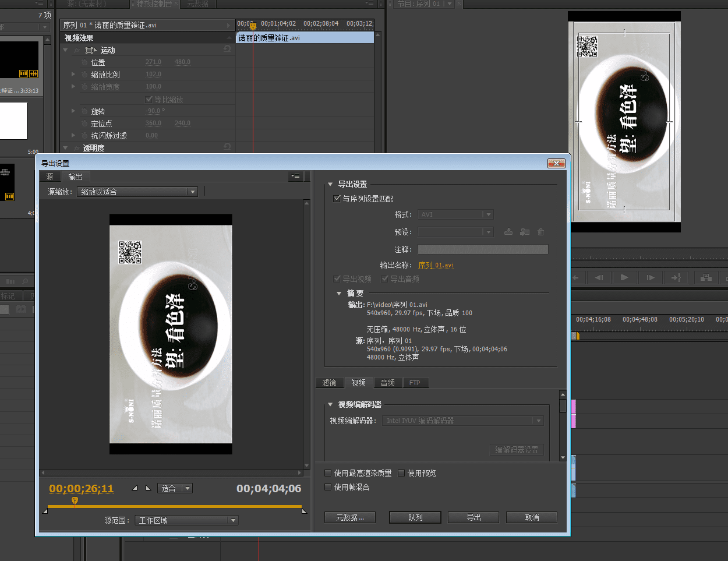Viewport: 728px width, 561px height.
Task: Click the save preset icon
Action: (508, 232)
